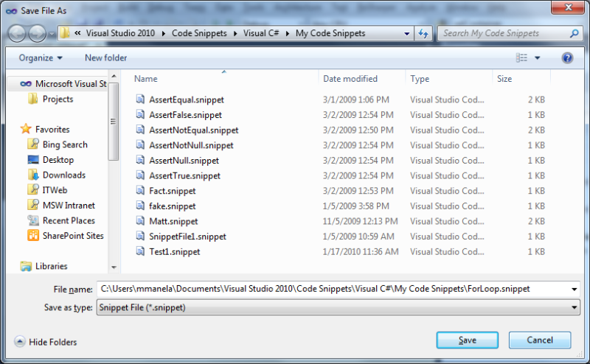The height and width of the screenshot is (364, 590).
Task: Open Desktop in Favorites
Action: tap(58, 160)
